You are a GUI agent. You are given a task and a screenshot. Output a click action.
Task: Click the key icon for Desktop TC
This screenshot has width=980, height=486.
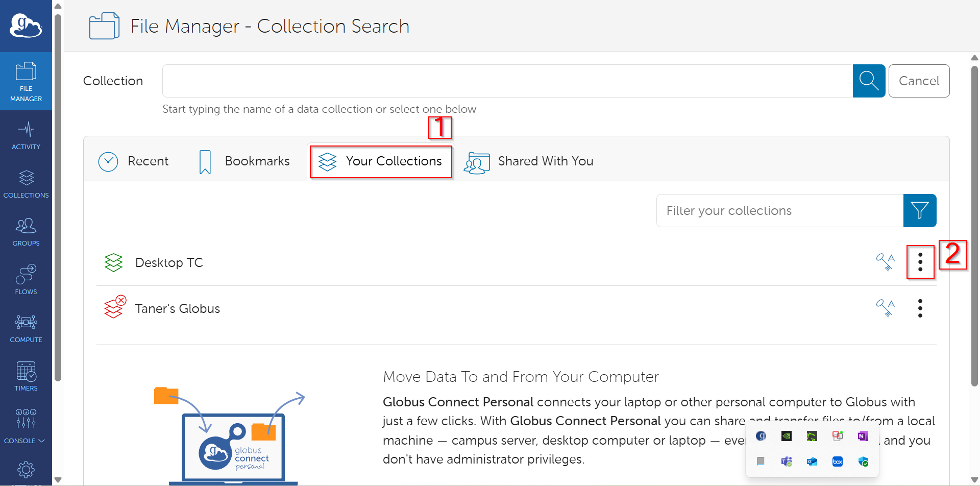tap(886, 262)
